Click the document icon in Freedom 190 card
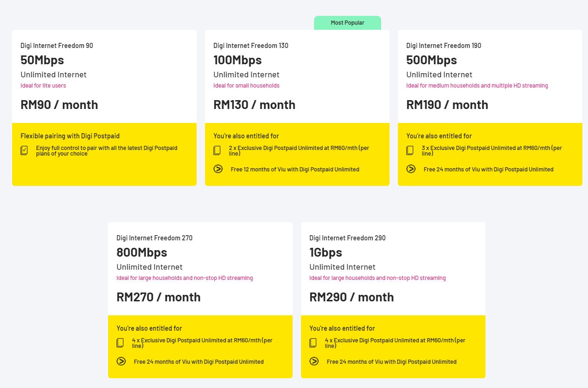The width and height of the screenshot is (588, 388). [x=410, y=150]
